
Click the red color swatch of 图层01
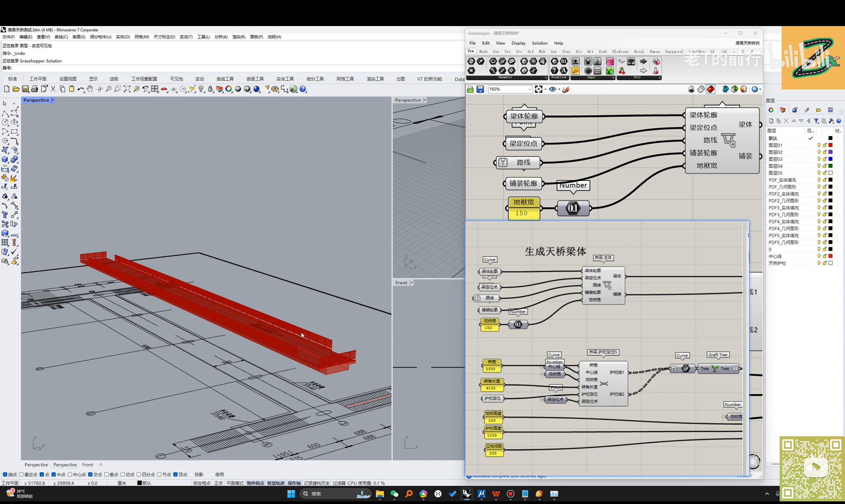830,145
